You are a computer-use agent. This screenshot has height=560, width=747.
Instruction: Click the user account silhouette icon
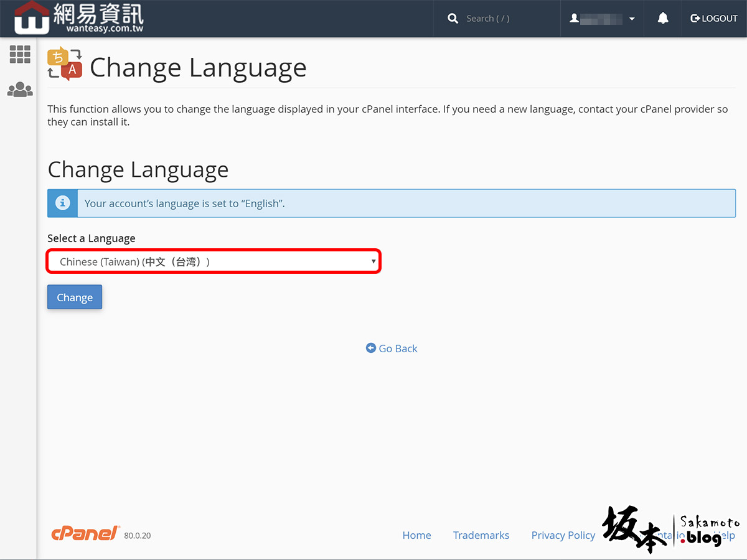574,19
